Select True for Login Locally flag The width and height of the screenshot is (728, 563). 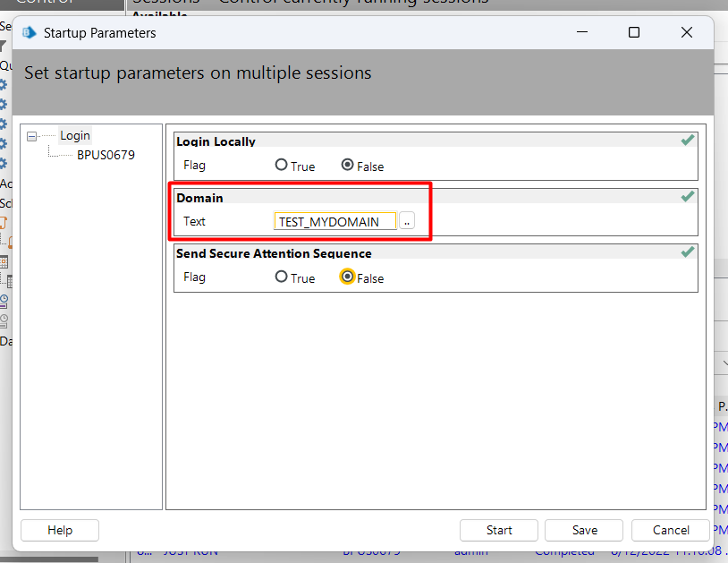tap(282, 165)
